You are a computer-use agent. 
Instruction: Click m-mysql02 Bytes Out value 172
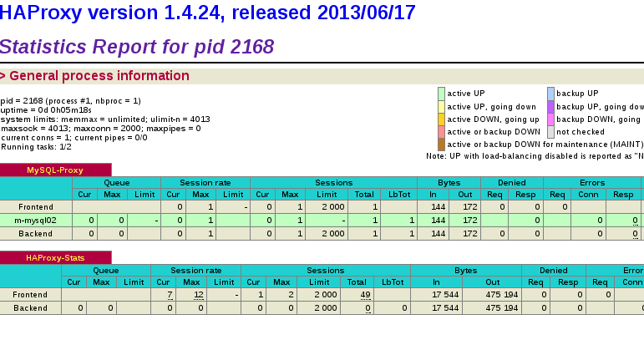(x=470, y=221)
